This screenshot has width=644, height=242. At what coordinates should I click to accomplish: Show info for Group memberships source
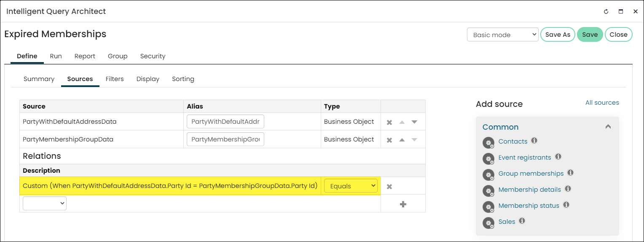tap(570, 173)
